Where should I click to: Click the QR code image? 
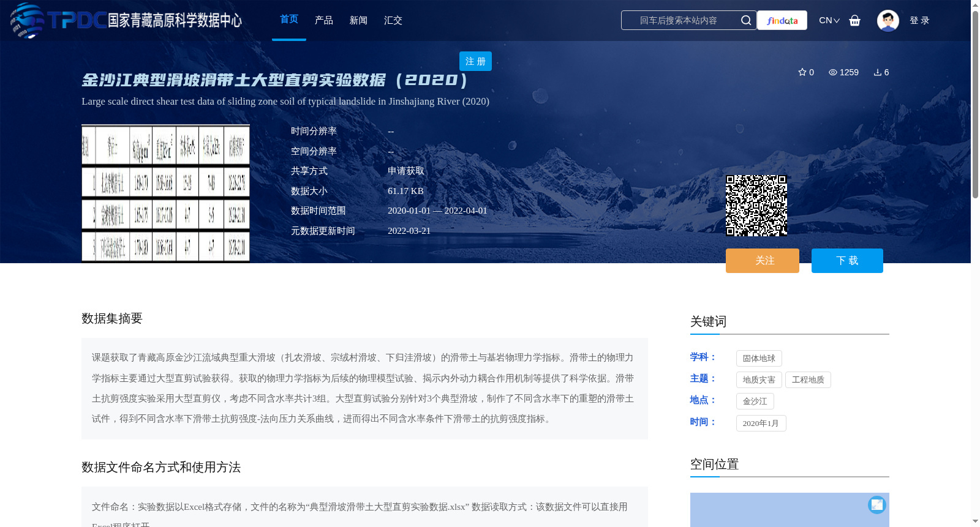click(x=756, y=206)
